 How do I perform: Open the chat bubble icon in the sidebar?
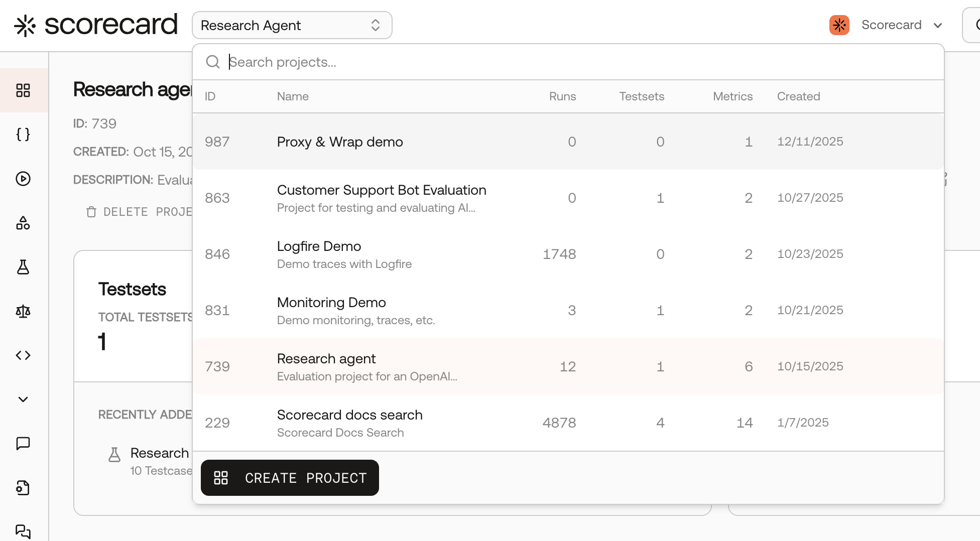click(23, 444)
